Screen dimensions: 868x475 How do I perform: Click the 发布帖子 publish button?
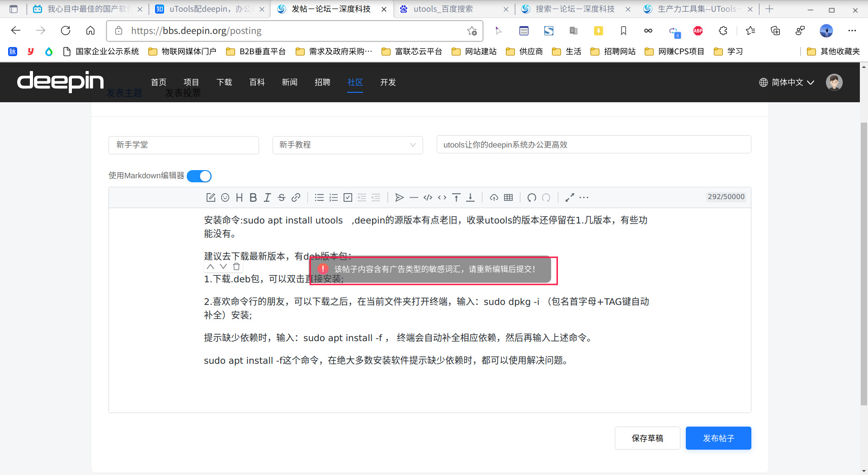[x=718, y=438]
